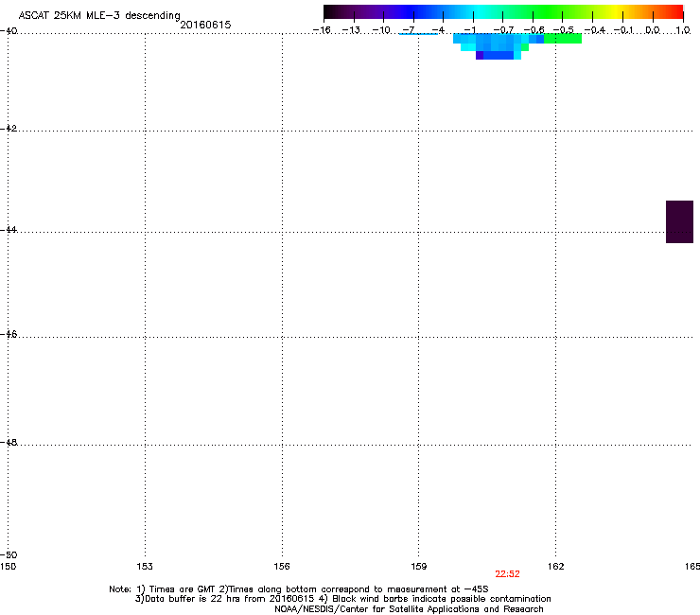
Task: Click the latitude label -42
Action: tap(9, 128)
